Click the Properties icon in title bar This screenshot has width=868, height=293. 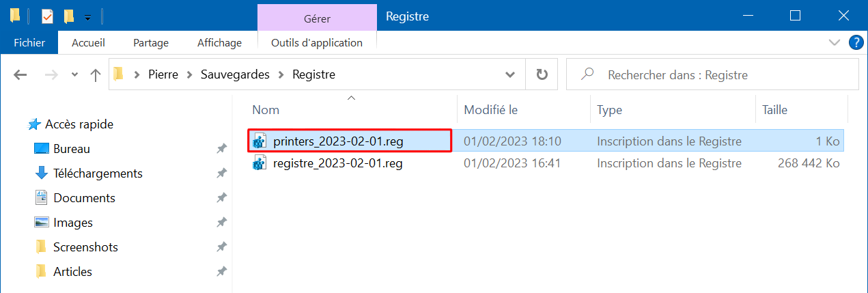[x=47, y=16]
